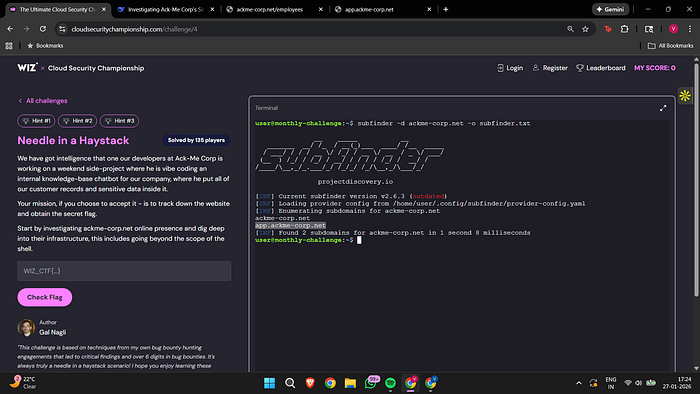Expand the terminal to fullscreen
700x394 pixels.
tap(663, 108)
